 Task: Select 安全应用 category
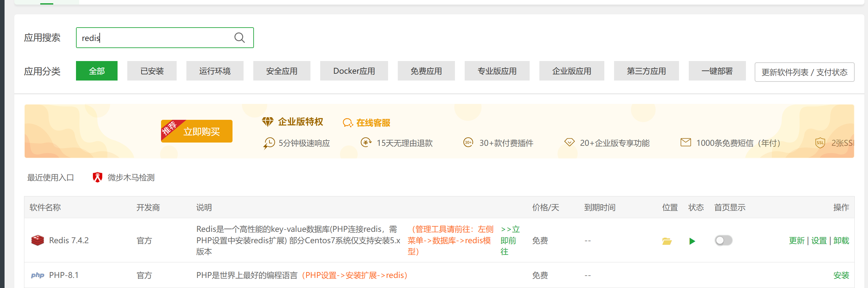[281, 71]
